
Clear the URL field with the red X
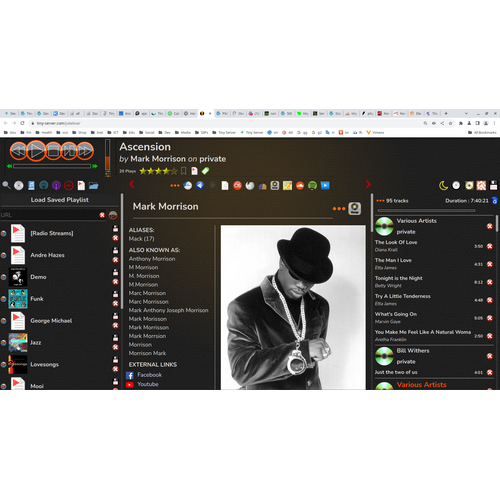point(102,215)
